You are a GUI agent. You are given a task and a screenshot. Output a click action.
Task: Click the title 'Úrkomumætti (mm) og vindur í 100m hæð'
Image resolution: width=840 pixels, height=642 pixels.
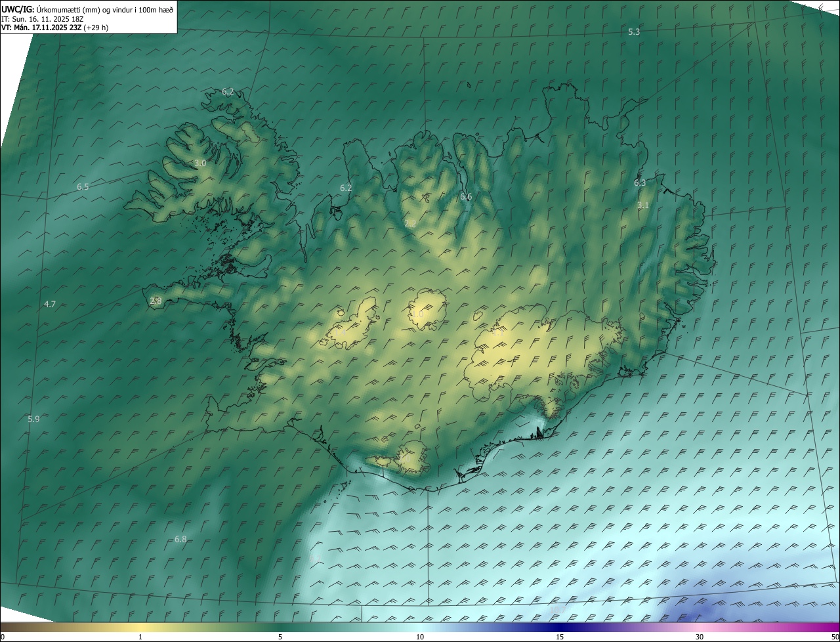(105, 9)
